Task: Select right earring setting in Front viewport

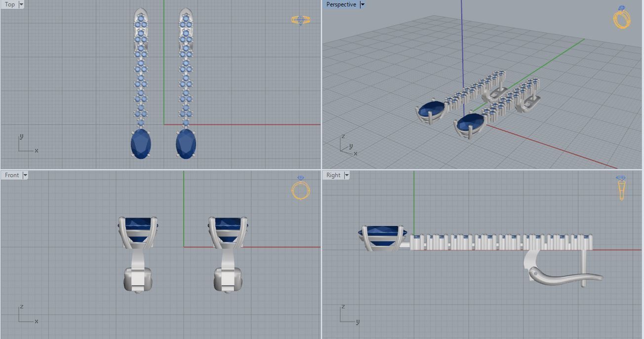Action: (228, 232)
